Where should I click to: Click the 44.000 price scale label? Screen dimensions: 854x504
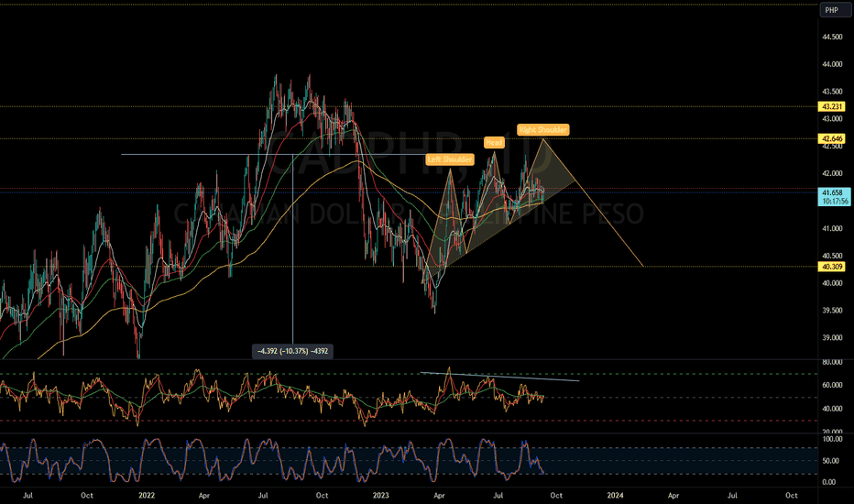coord(832,64)
